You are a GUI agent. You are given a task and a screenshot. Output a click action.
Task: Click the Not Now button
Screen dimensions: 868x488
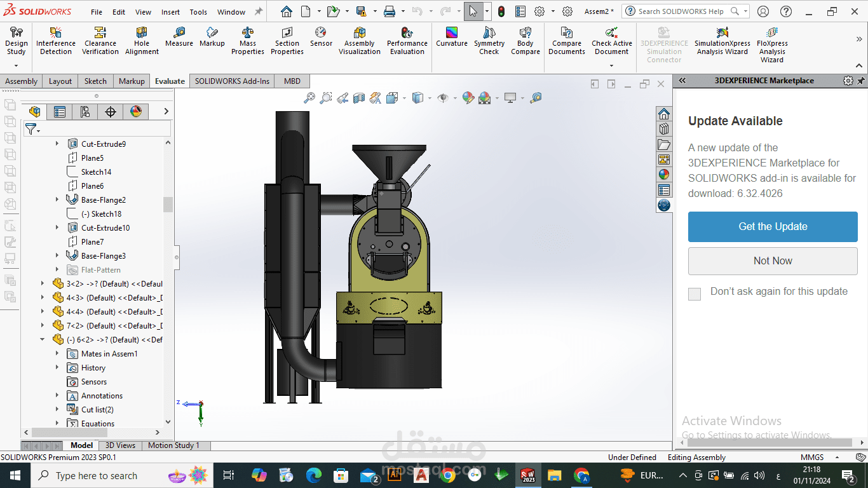tap(773, 261)
